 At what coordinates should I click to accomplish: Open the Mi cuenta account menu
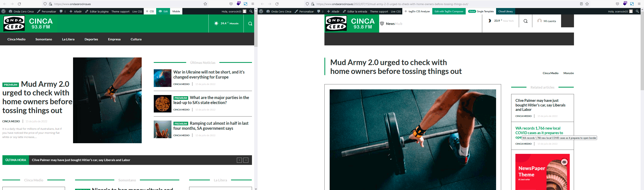547,21
